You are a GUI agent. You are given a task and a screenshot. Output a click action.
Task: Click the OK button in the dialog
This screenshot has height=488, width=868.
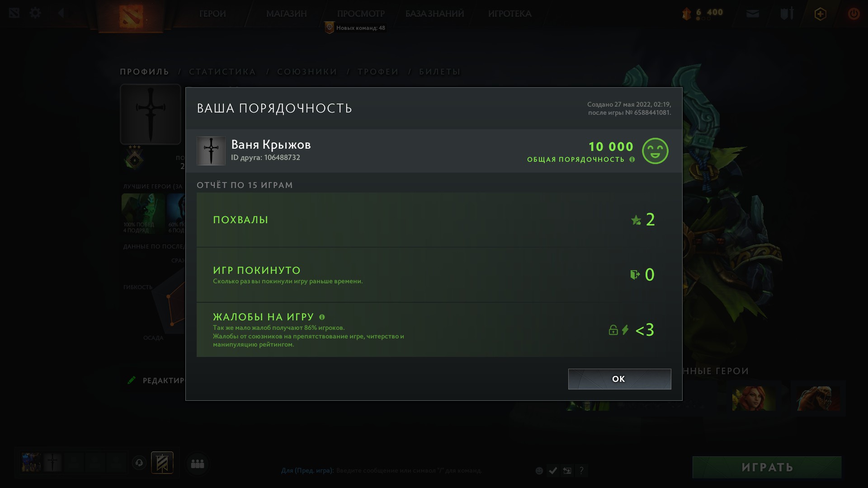(x=619, y=379)
